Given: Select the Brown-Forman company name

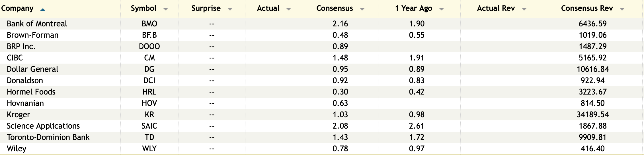Looking at the screenshot, I should point(32,35).
